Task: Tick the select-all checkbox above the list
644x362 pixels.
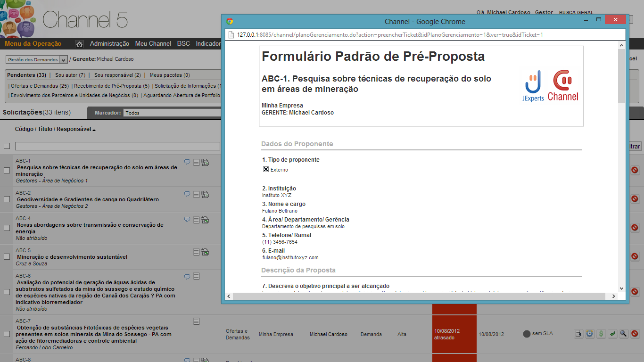Action: 7,146
